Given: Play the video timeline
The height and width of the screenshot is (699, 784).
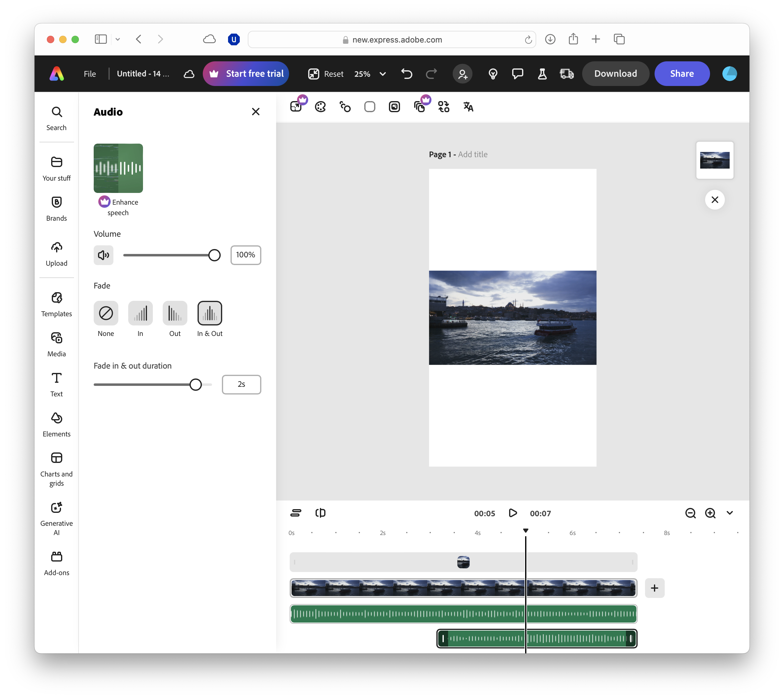Looking at the screenshot, I should [512, 513].
